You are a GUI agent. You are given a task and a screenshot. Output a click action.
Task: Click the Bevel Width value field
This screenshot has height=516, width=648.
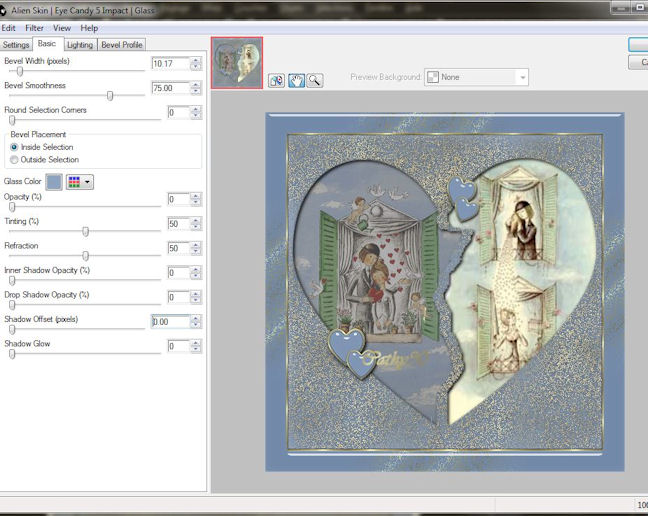170,64
